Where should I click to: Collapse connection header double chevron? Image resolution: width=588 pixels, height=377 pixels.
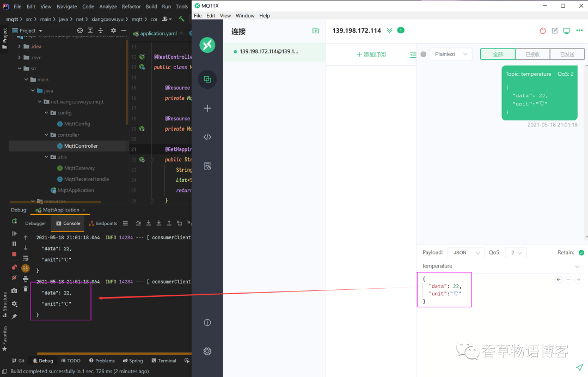point(390,31)
